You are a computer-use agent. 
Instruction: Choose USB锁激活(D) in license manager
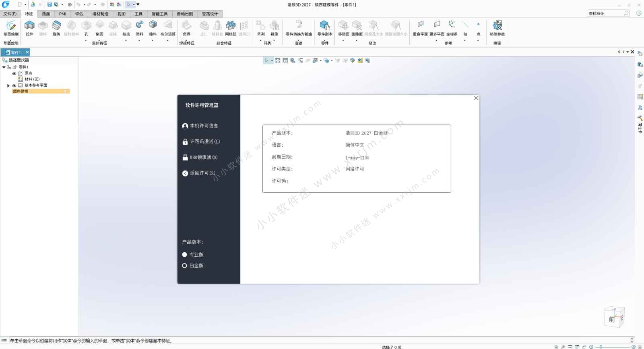tap(200, 157)
